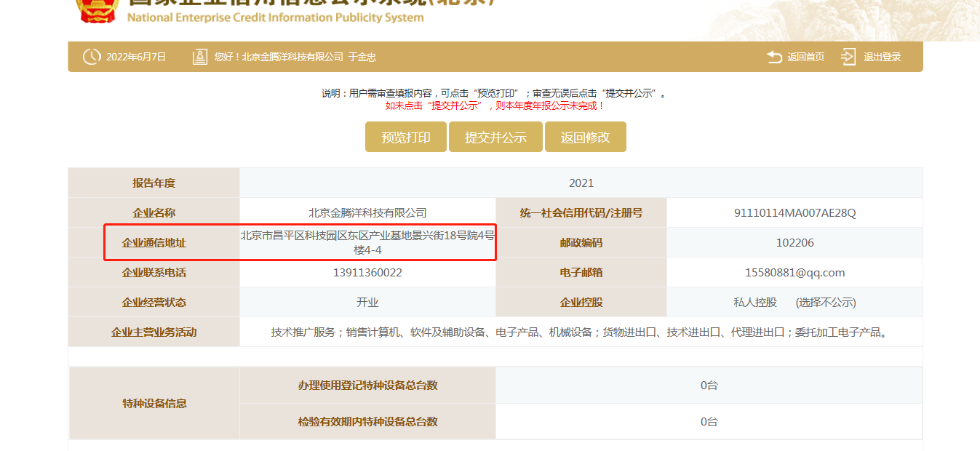This screenshot has height=451, width=980.
Task: Click 退出登录 to log out
Action: (883, 57)
